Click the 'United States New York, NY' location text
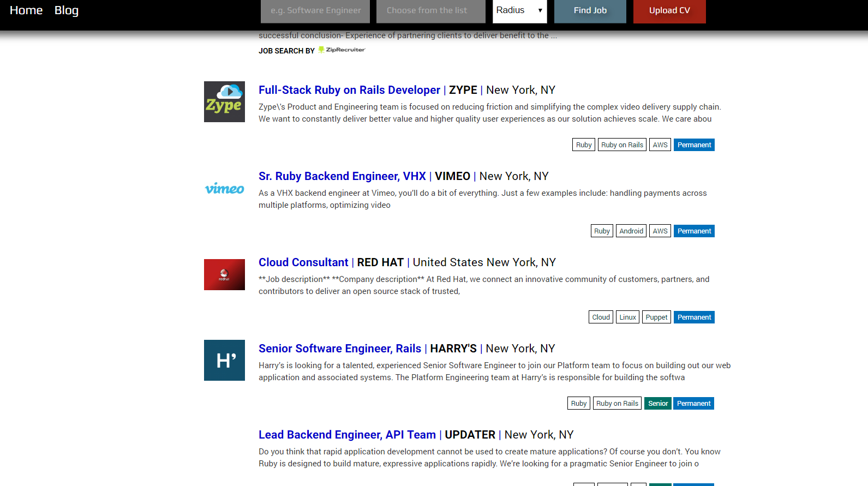868x486 pixels. [484, 262]
